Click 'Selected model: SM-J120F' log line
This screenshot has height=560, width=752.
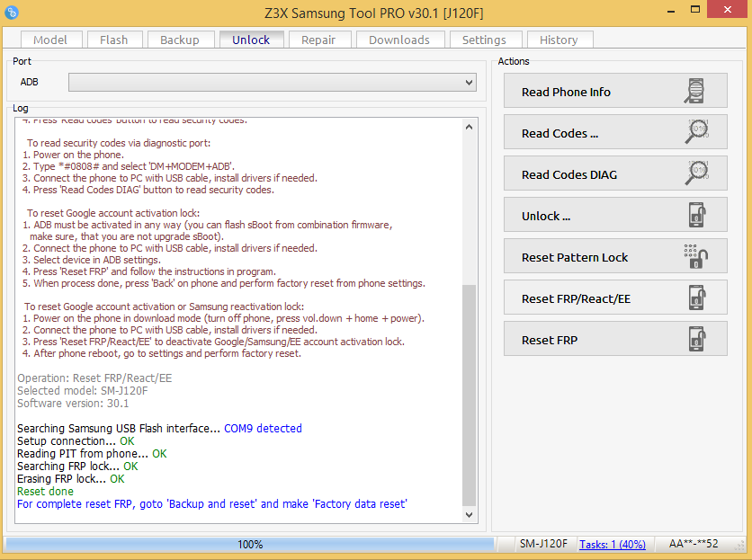(x=83, y=391)
